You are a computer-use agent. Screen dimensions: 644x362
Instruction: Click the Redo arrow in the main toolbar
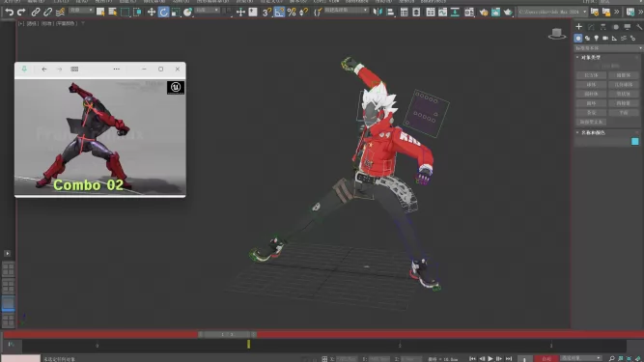21,12
